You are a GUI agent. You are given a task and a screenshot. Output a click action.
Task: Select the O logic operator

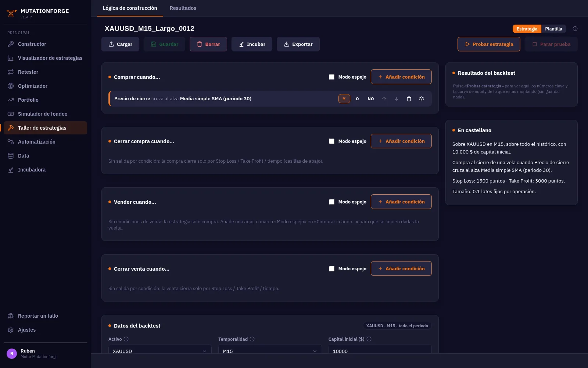click(357, 99)
